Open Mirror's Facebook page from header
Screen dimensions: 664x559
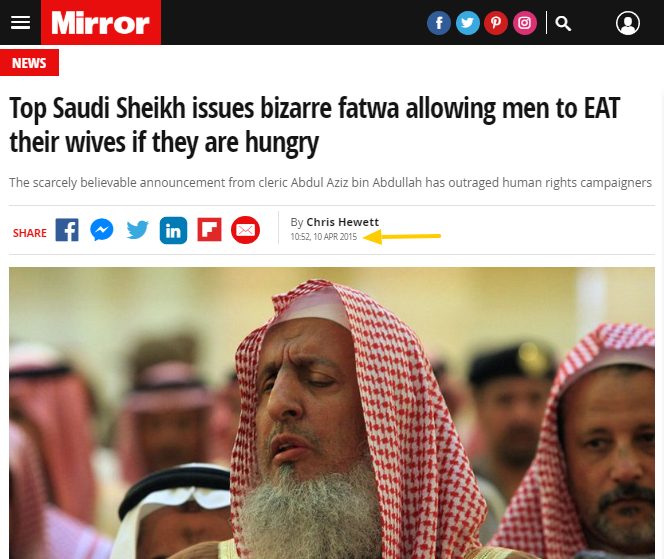click(439, 23)
